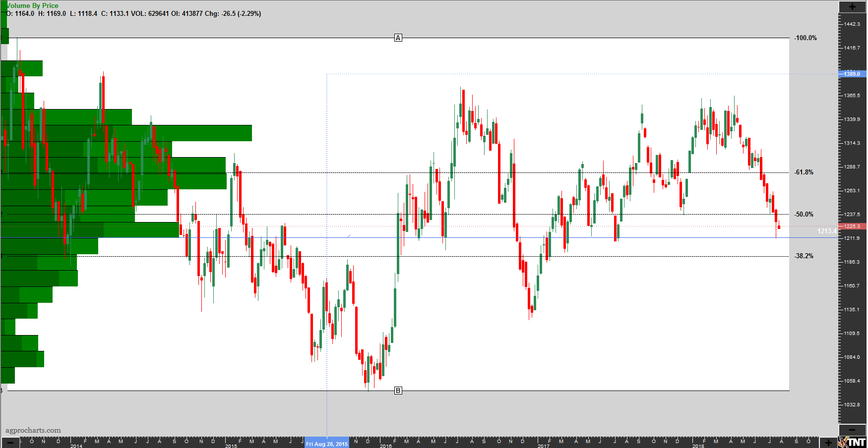Click the 1339.9 price axis value
The height and width of the screenshot is (448, 868).
point(852,119)
